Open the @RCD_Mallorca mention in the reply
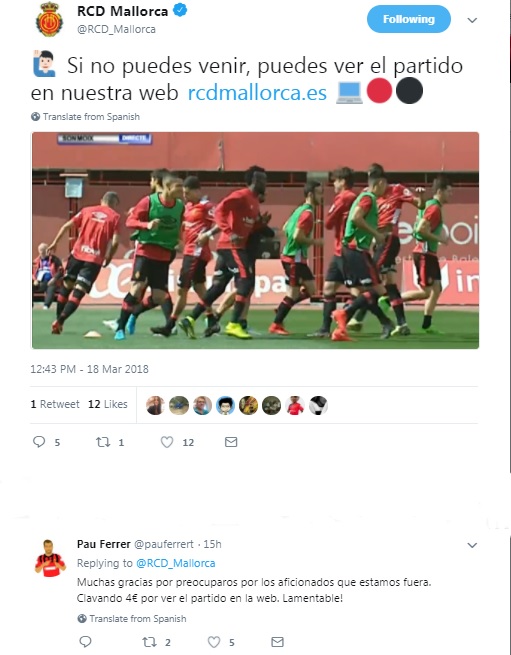This screenshot has height=655, width=511. (x=175, y=563)
